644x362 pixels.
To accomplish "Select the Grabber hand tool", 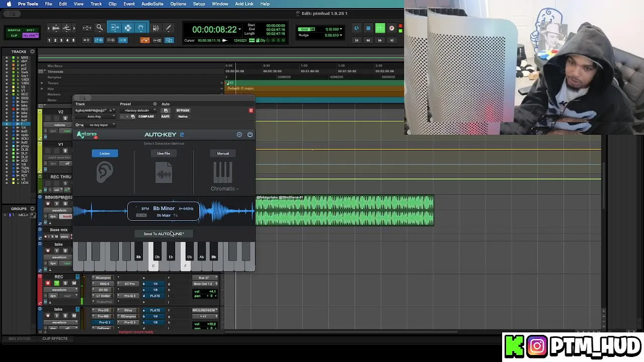I will 141,28.
